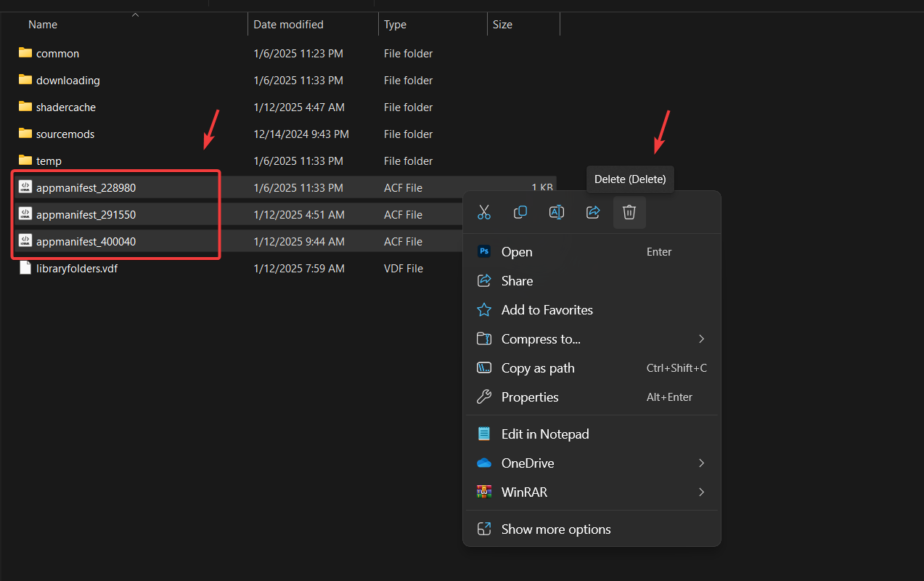Click the Delete trash can icon

[x=629, y=212]
